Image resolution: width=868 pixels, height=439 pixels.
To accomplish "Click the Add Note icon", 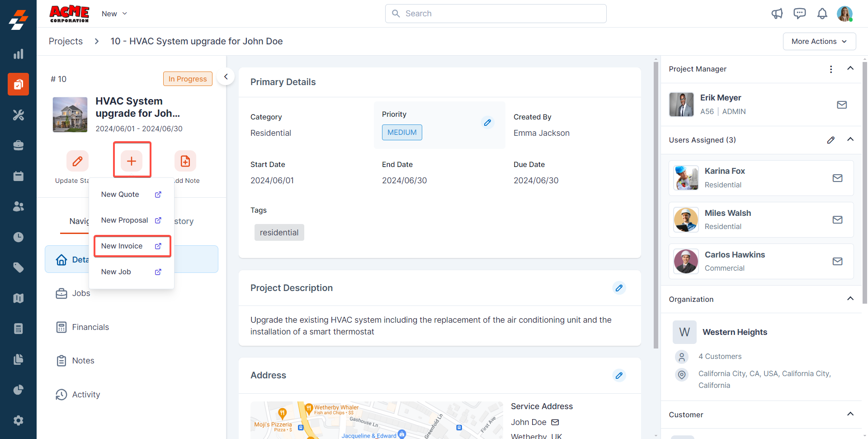I will pyautogui.click(x=185, y=161).
